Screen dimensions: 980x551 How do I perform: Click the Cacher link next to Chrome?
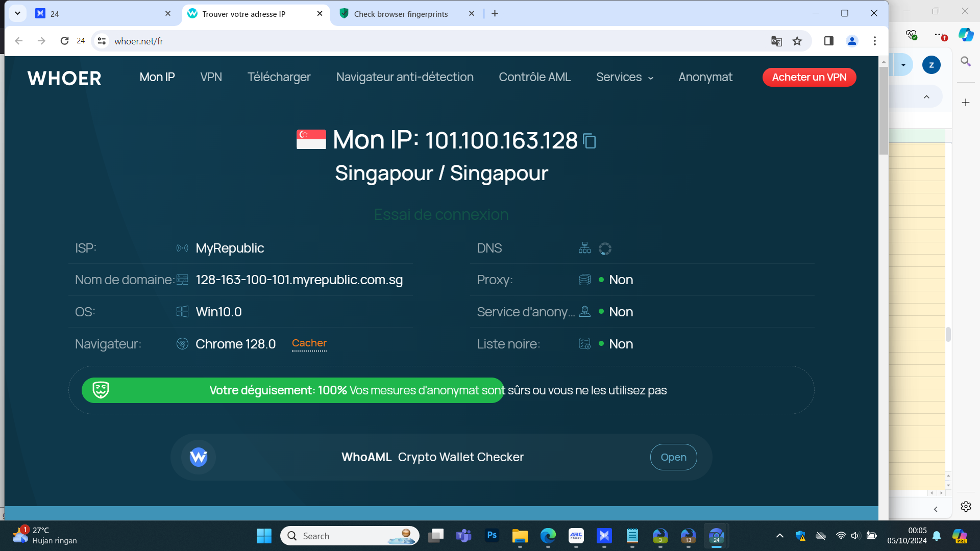coord(309,343)
